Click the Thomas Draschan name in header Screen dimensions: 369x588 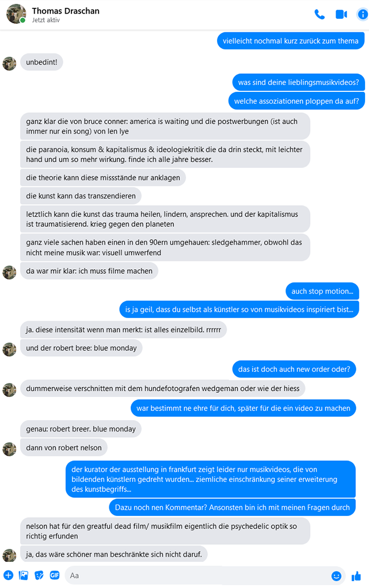pyautogui.click(x=66, y=11)
